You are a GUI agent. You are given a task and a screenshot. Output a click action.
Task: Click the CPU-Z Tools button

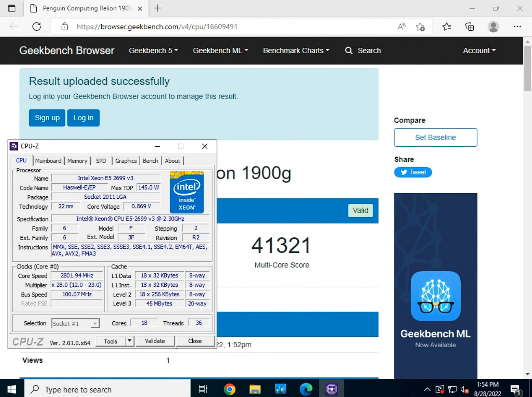pos(110,341)
